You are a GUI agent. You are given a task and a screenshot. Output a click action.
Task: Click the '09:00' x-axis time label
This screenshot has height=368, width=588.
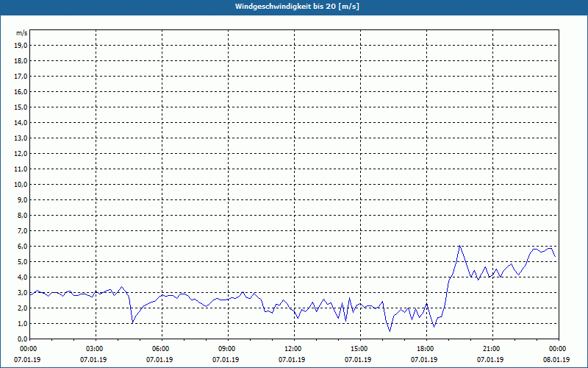[229, 349]
